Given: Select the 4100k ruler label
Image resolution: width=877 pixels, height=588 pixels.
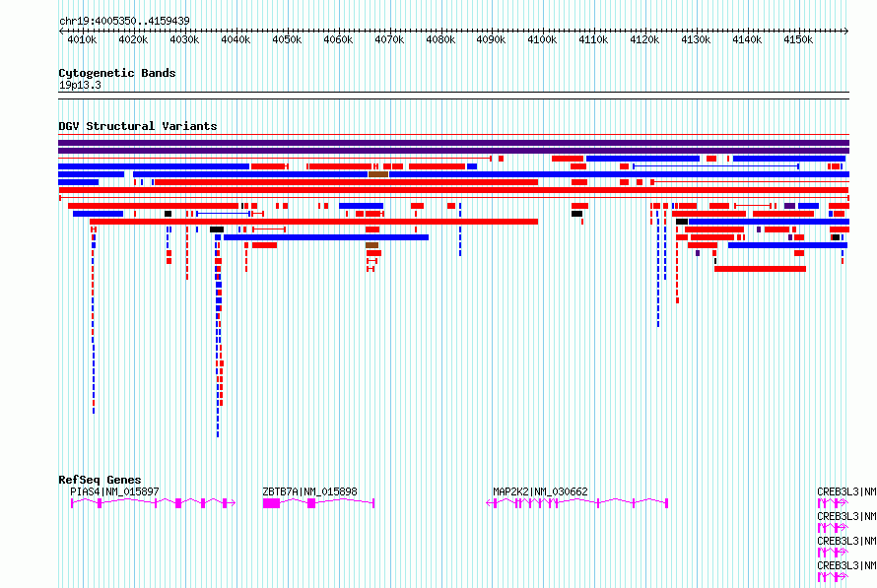Looking at the screenshot, I should [542, 39].
